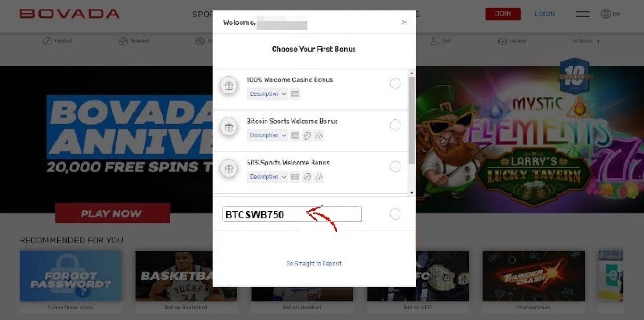644x320 pixels.
Task: Click the bonus code field containing BTCSWB750
Action: tap(292, 214)
